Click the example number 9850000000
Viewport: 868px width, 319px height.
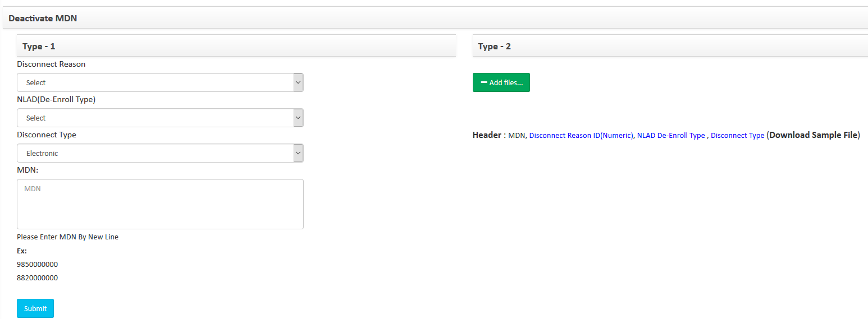(38, 264)
